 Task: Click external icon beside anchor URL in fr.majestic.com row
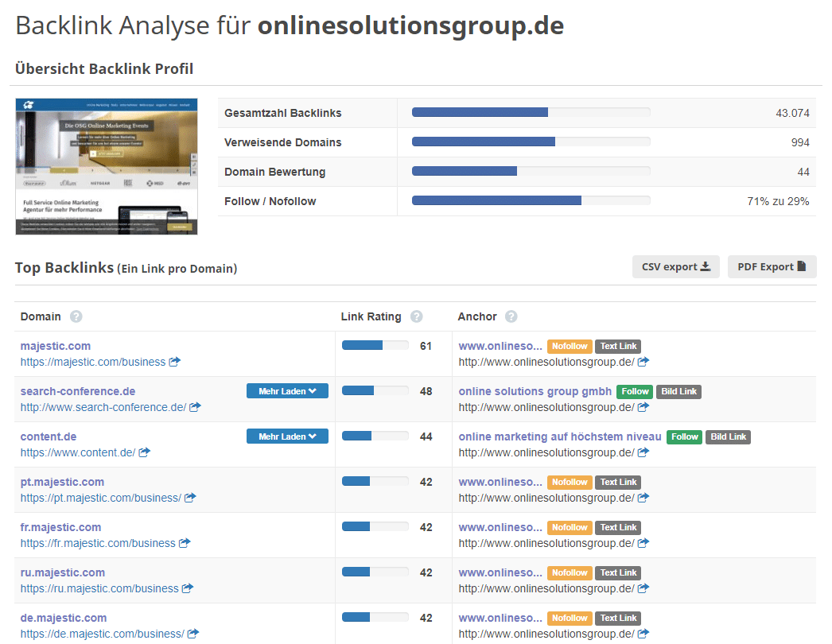click(x=643, y=543)
